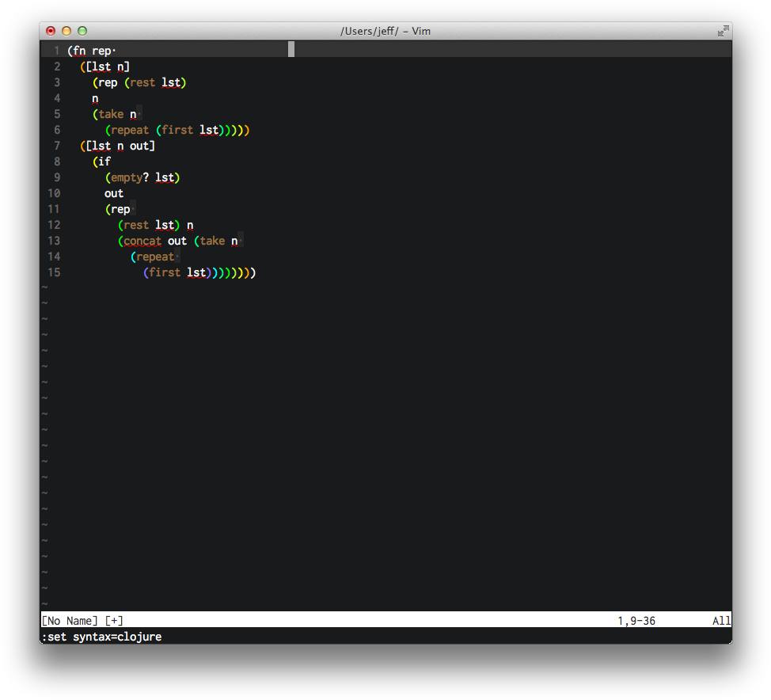
Task: Click line number 15 in the gutter
Action: coord(54,272)
